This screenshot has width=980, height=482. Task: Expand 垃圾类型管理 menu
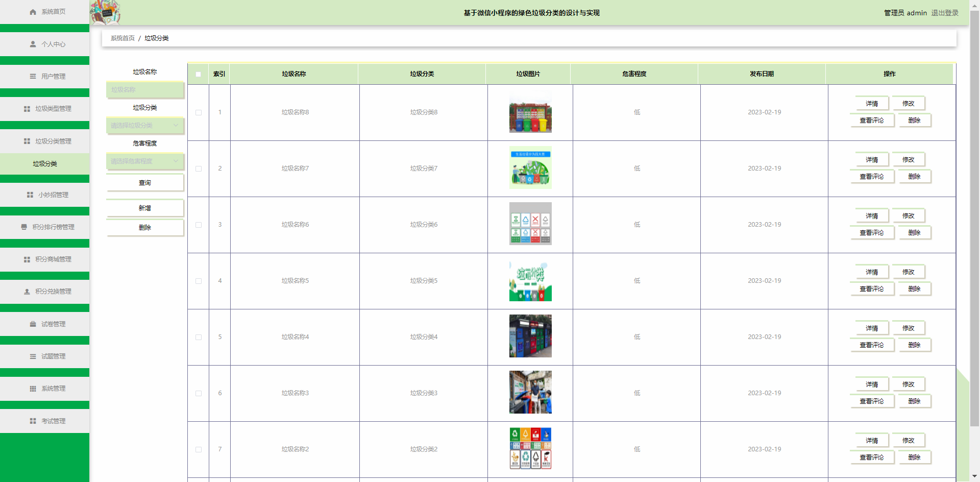(x=45, y=109)
